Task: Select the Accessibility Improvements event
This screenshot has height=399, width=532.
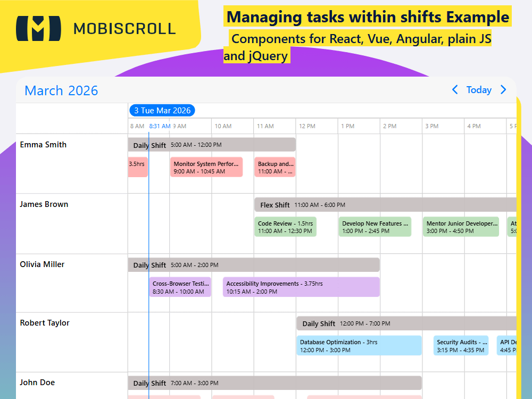Action: [301, 287]
